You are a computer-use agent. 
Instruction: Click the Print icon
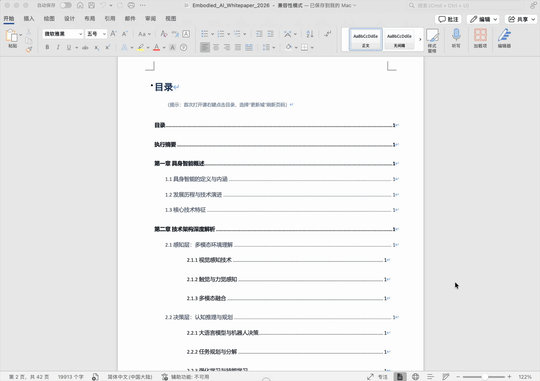pos(131,5)
